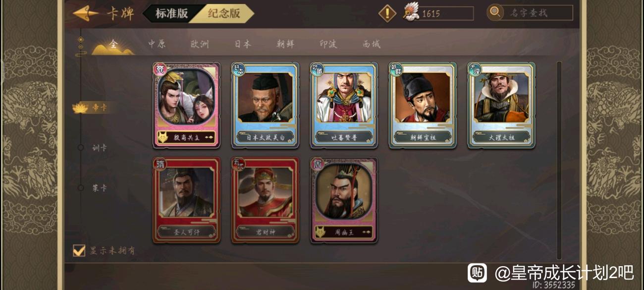Click the magnifying glass search icon
This screenshot has height=290, width=644.
tap(494, 12)
